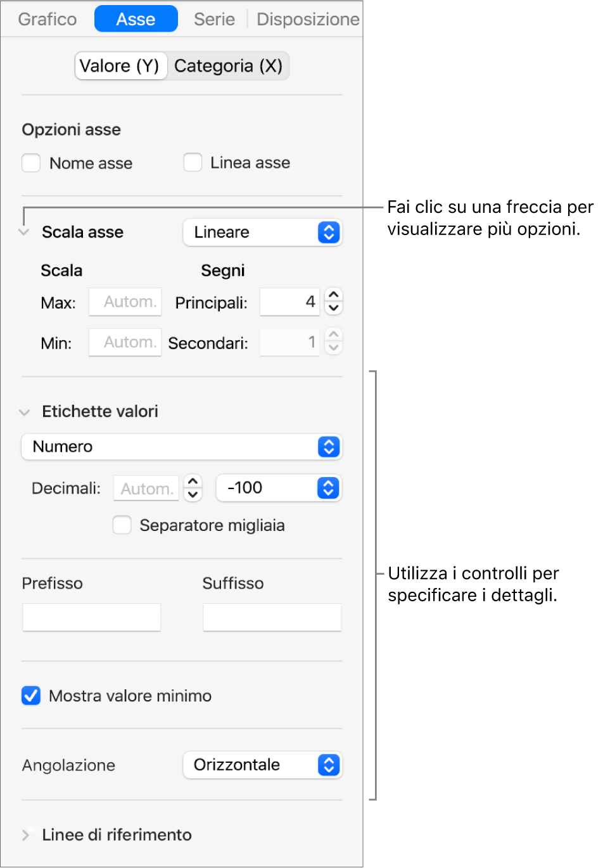Click the Decimali down stepper arrow

pos(193,495)
